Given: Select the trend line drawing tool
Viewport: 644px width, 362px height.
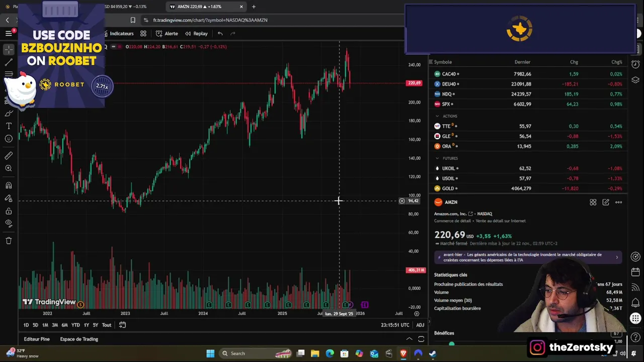Looking at the screenshot, I should pyautogui.click(x=9, y=62).
